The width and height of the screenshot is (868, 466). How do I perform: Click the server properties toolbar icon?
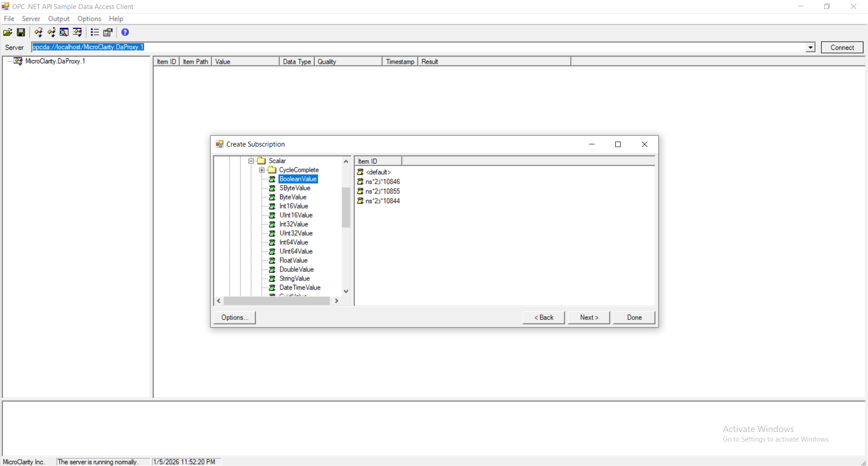[107, 32]
